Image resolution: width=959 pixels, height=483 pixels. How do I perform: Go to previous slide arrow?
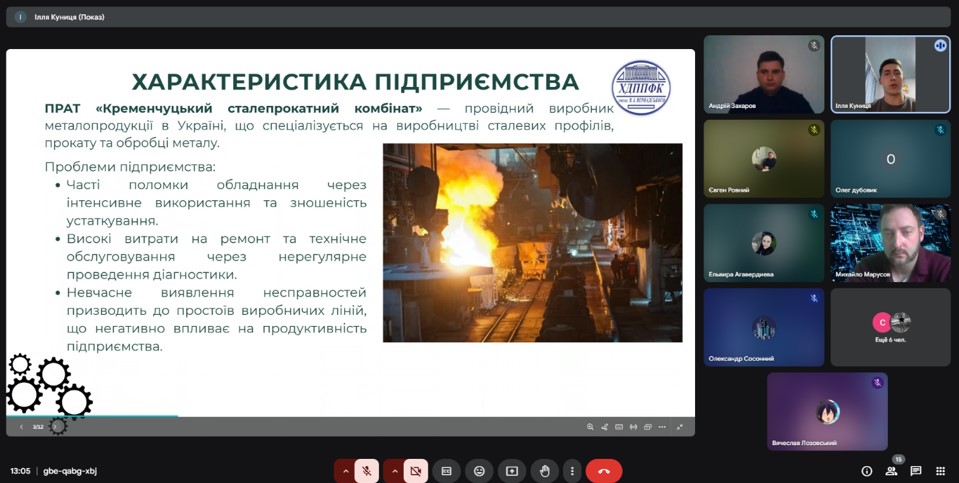21,427
